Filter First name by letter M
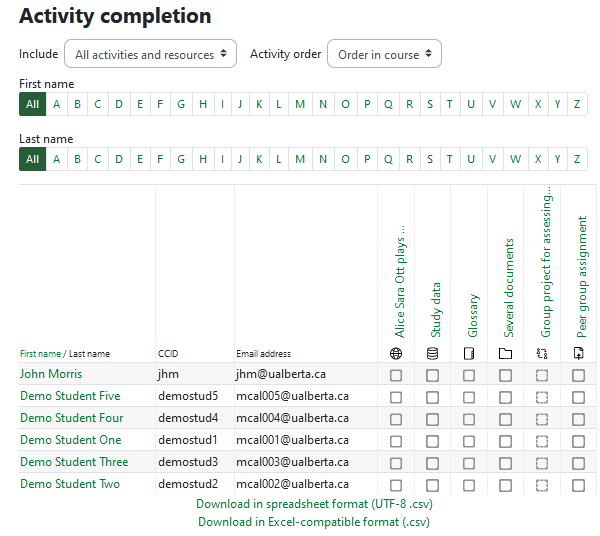The width and height of the screenshot is (600, 536). [x=300, y=103]
